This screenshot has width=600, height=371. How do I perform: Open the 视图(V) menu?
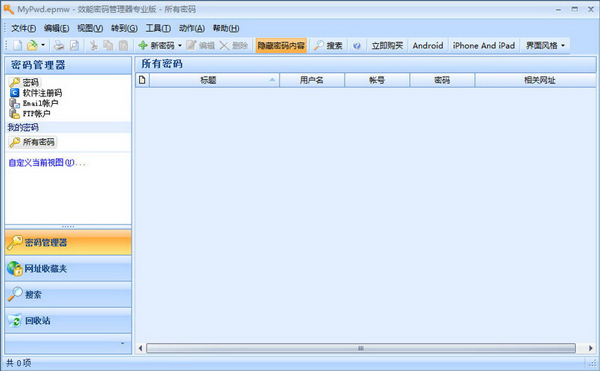tap(90, 28)
